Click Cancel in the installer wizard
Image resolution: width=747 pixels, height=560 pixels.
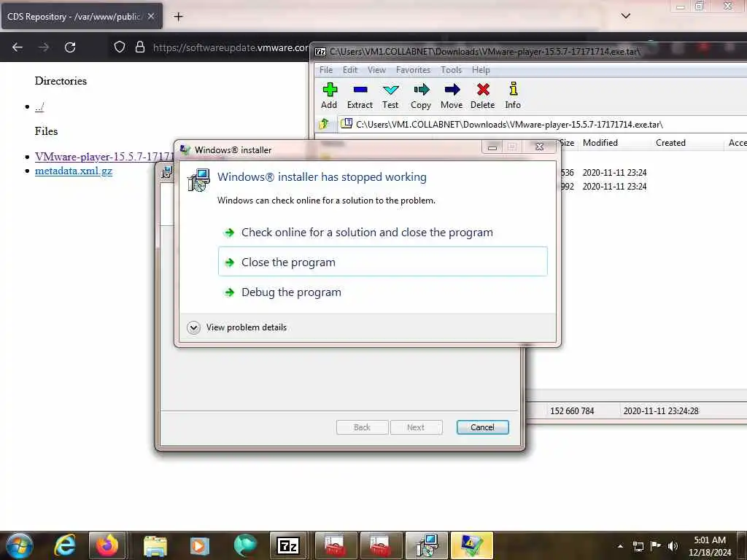pyautogui.click(x=483, y=427)
